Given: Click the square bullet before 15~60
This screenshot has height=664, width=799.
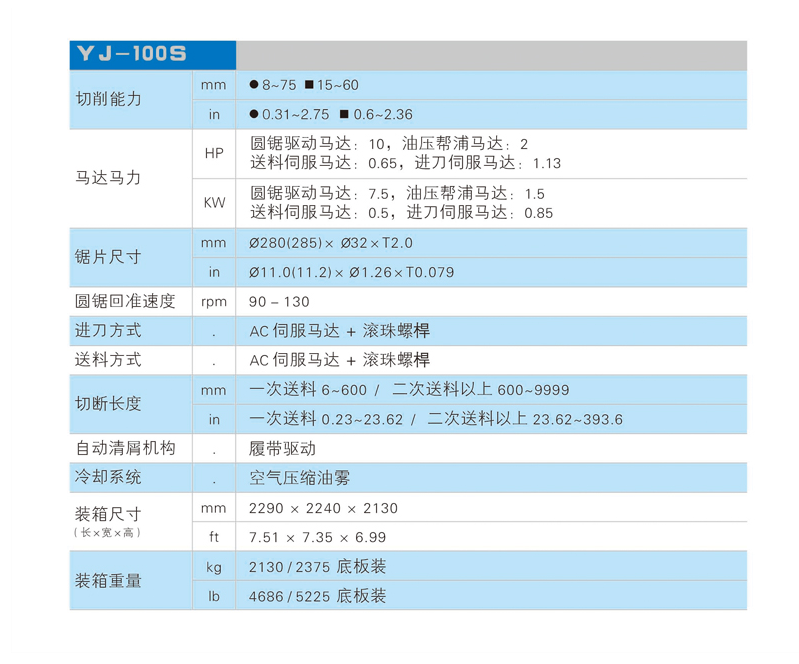Looking at the screenshot, I should pos(309,85).
